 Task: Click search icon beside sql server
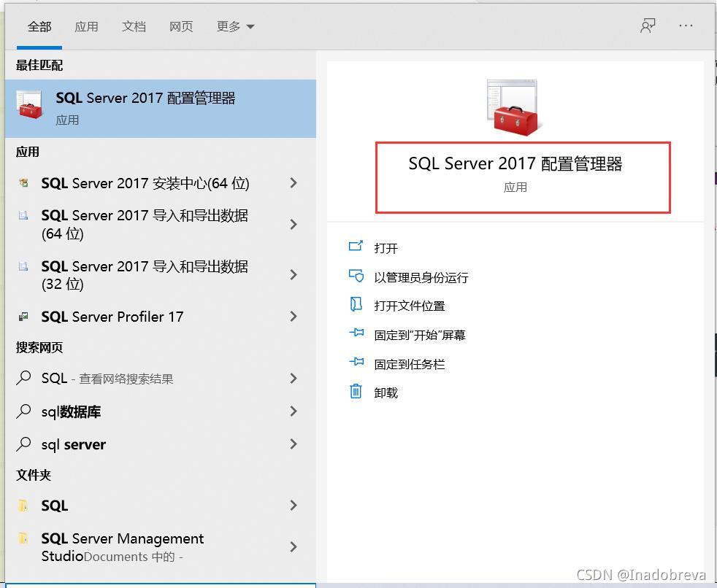(x=23, y=444)
